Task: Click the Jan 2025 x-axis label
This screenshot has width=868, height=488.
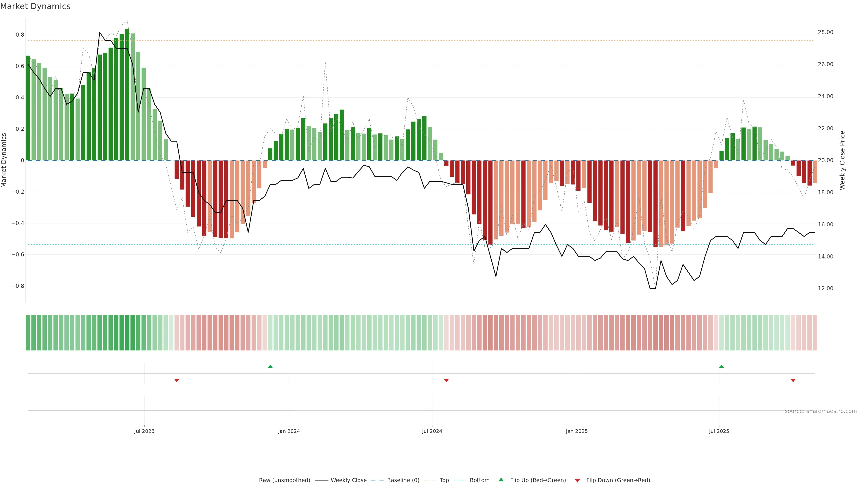Action: [577, 431]
